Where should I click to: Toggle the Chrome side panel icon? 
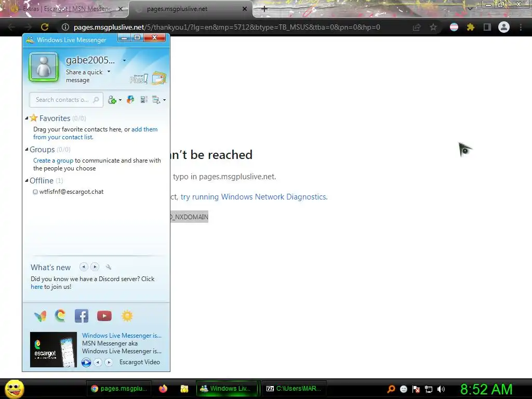pyautogui.click(x=487, y=27)
